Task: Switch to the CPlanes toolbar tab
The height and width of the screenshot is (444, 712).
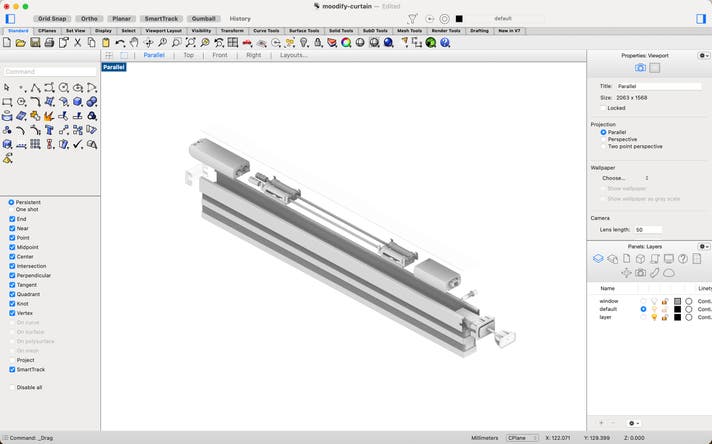Action: tap(47, 31)
